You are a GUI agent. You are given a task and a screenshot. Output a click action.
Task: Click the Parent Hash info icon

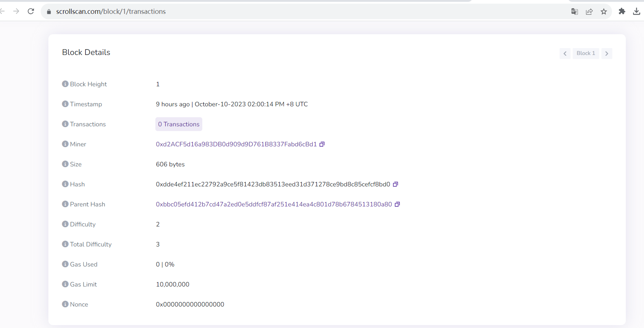pyautogui.click(x=65, y=204)
